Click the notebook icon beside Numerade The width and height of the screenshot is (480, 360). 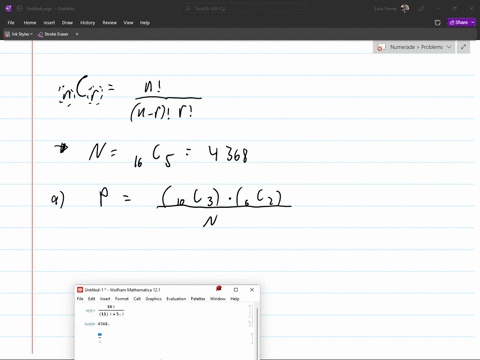coord(381,47)
